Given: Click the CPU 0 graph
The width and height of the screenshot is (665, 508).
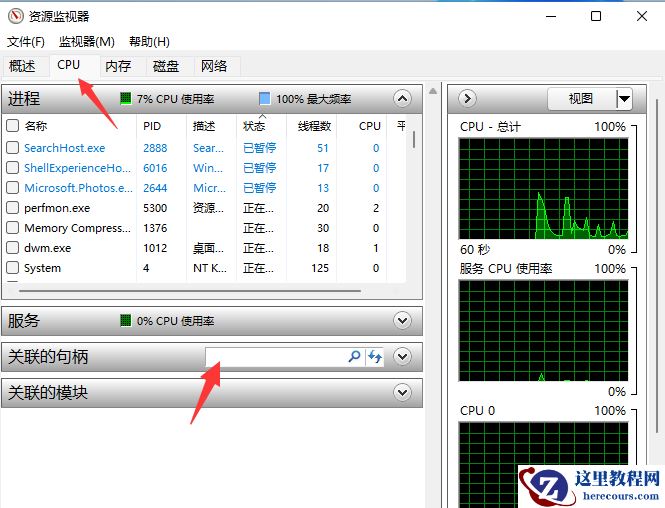Looking at the screenshot, I should click(543, 464).
